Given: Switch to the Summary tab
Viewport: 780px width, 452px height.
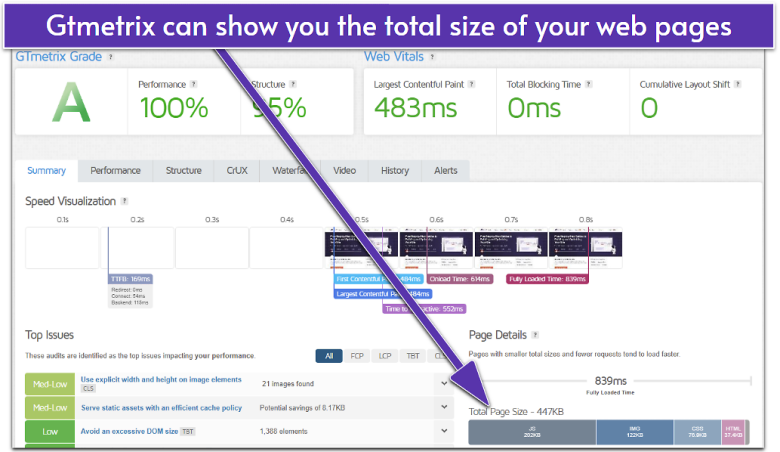Looking at the screenshot, I should [x=46, y=171].
